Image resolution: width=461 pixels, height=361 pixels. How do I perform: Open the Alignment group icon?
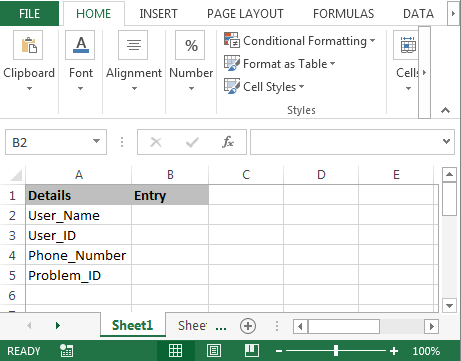coord(133,45)
